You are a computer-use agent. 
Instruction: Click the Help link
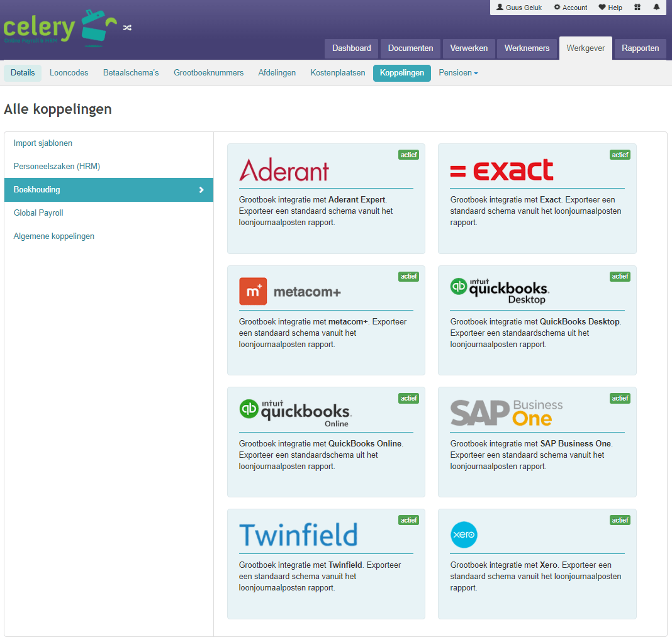[x=610, y=8]
